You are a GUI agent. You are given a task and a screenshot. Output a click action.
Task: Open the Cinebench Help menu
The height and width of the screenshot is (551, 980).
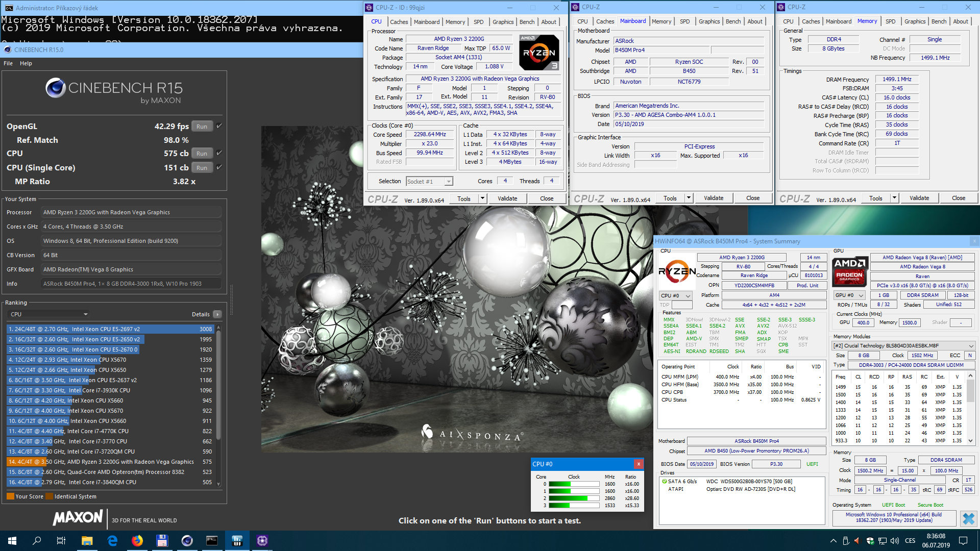coord(26,63)
